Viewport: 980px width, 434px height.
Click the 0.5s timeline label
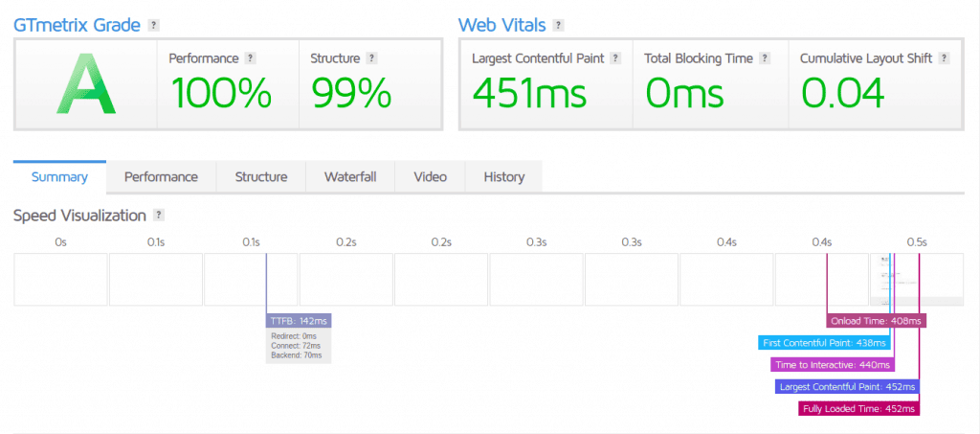coord(917,242)
